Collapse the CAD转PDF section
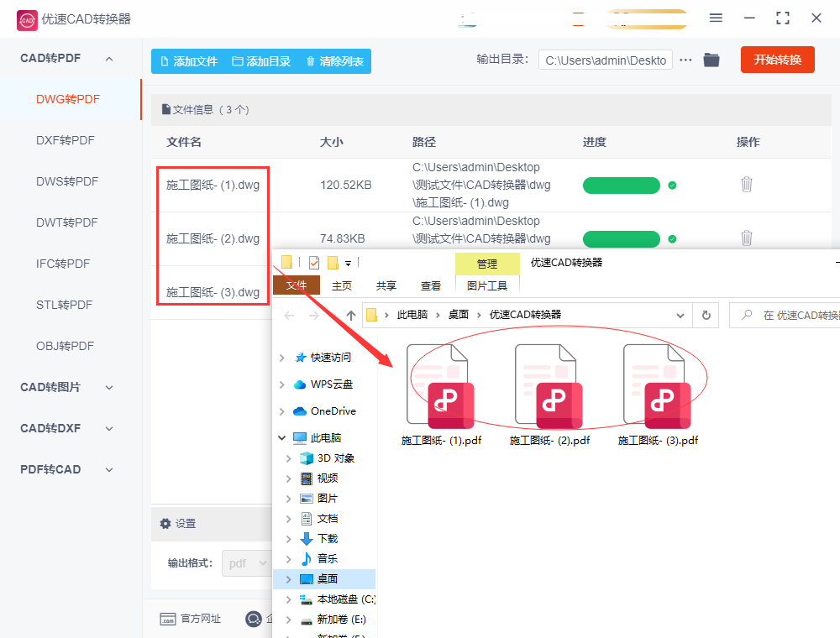 (x=109, y=58)
